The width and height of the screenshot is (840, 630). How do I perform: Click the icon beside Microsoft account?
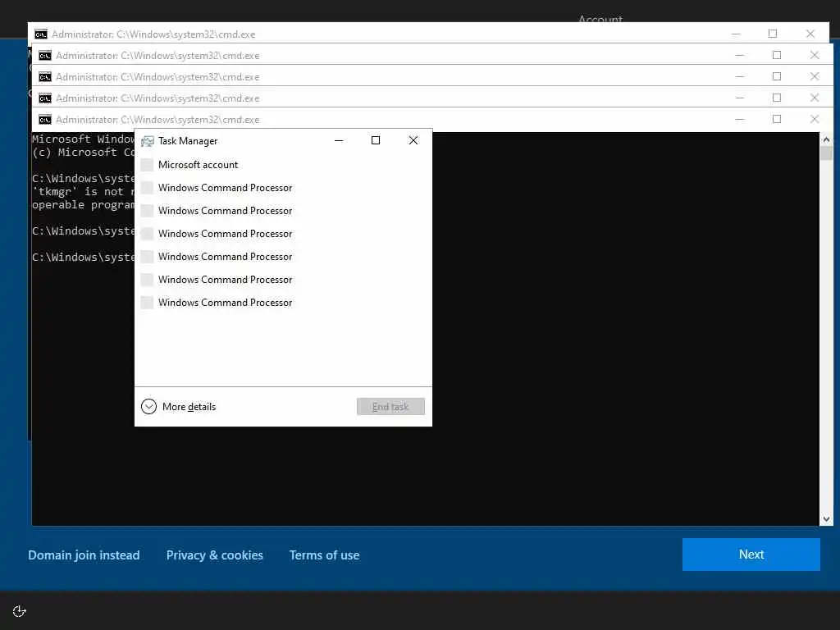(147, 165)
